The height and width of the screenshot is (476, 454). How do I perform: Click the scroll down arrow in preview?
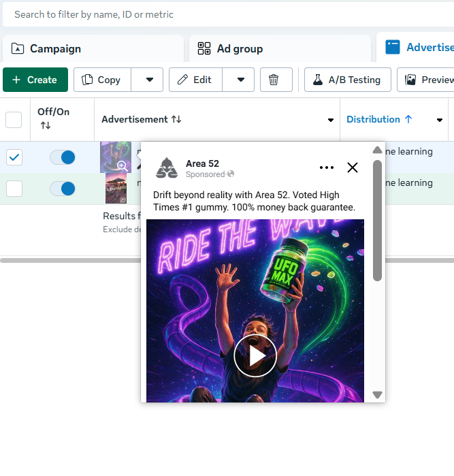(377, 395)
